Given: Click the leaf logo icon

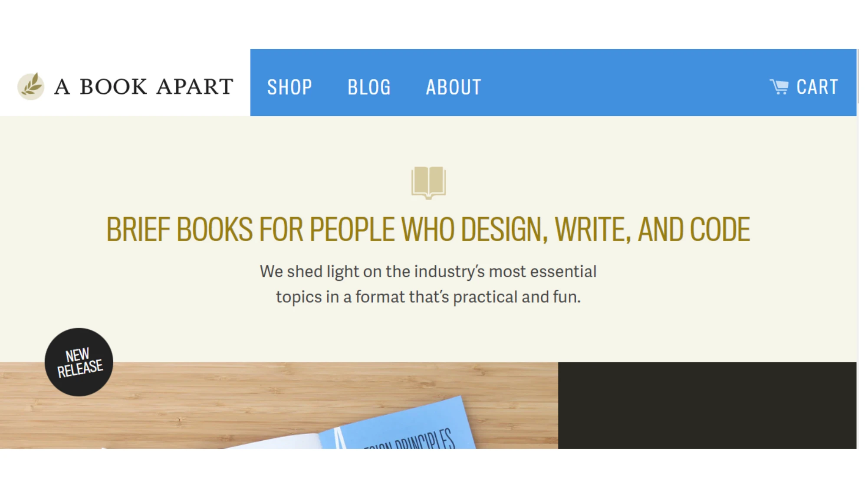Looking at the screenshot, I should click(30, 86).
